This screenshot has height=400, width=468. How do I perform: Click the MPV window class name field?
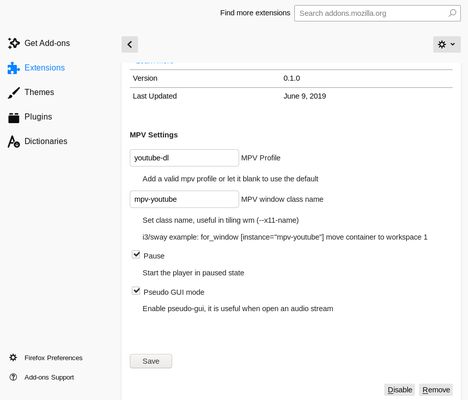(184, 199)
